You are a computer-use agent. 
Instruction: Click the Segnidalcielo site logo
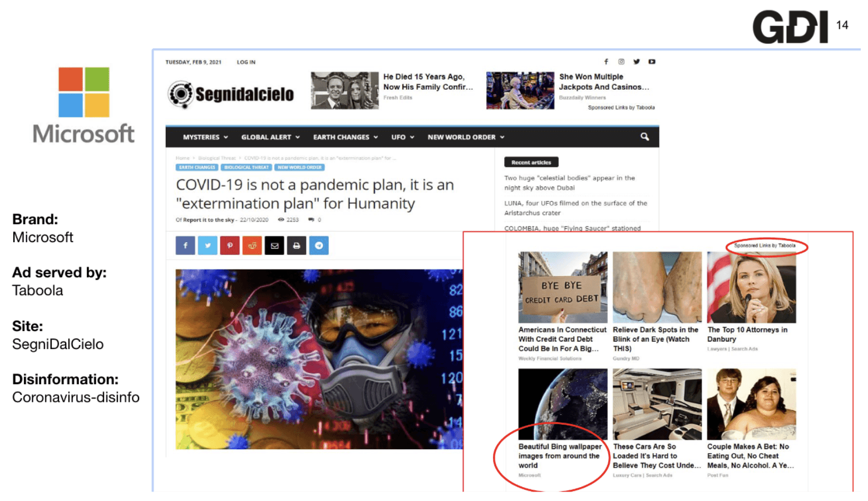click(231, 94)
